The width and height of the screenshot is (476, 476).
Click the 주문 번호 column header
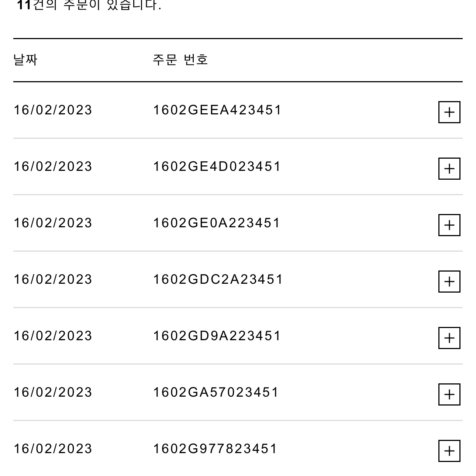tap(180, 60)
